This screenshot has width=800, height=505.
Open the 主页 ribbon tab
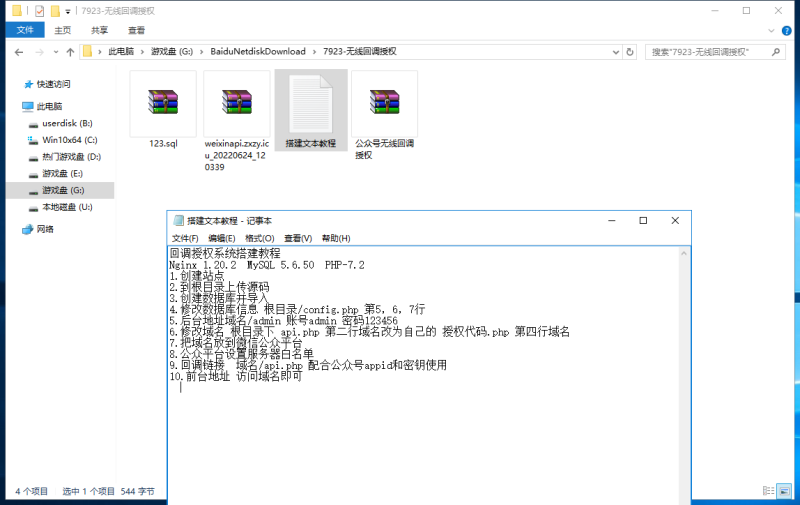point(63,30)
